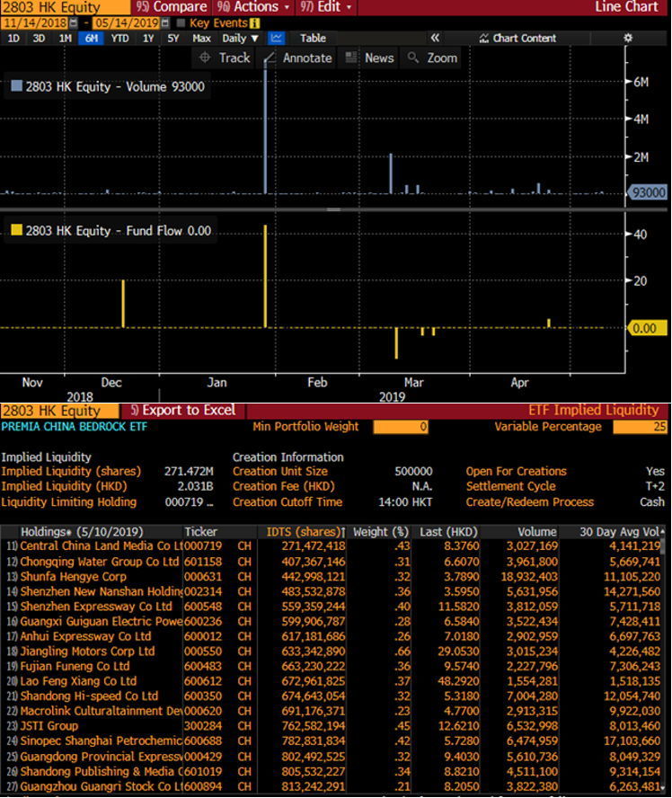672x798 pixels.
Task: Edit the Variable Percentage field
Action: [640, 427]
